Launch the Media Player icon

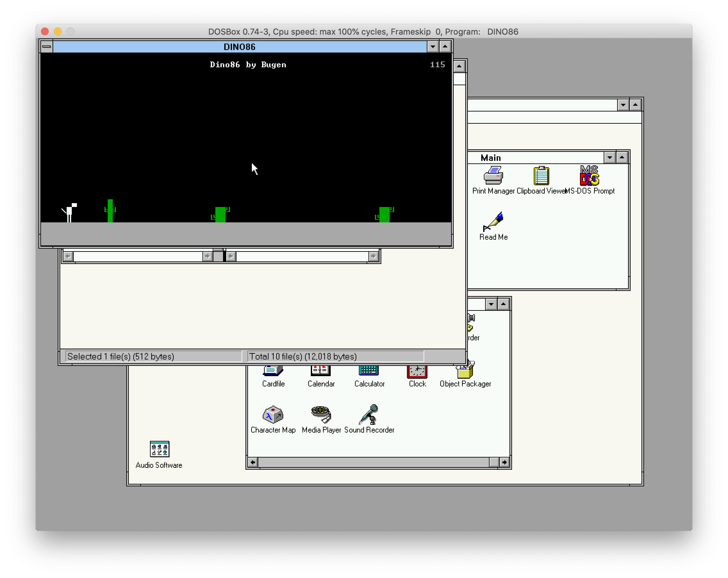click(321, 415)
